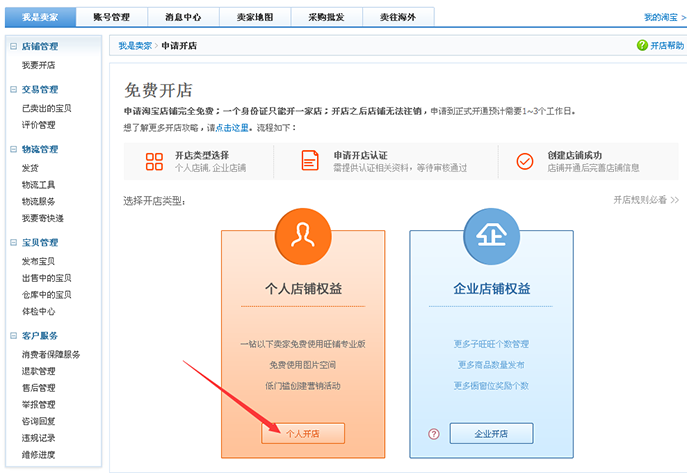Open the 开店规则必看 link
The height and width of the screenshot is (473, 687).
coord(645,200)
